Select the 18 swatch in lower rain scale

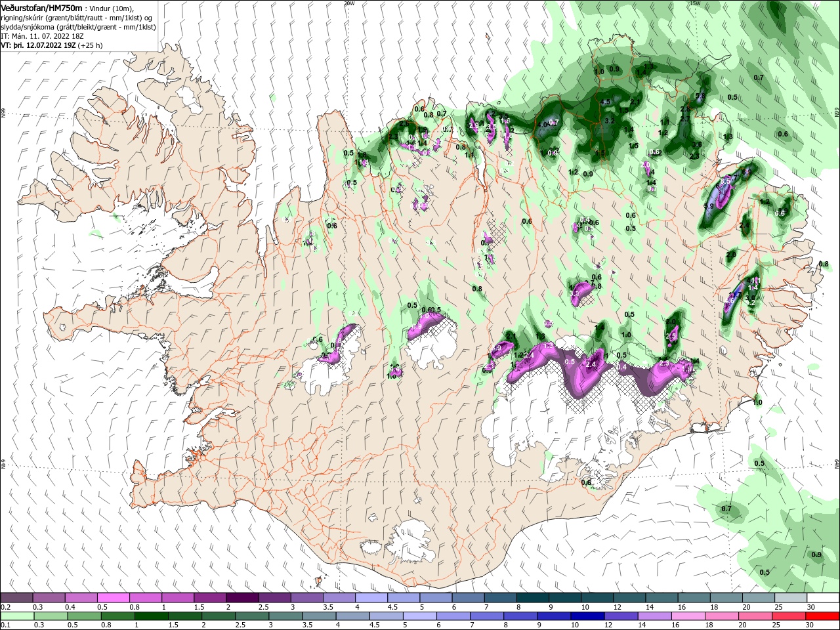point(722,616)
